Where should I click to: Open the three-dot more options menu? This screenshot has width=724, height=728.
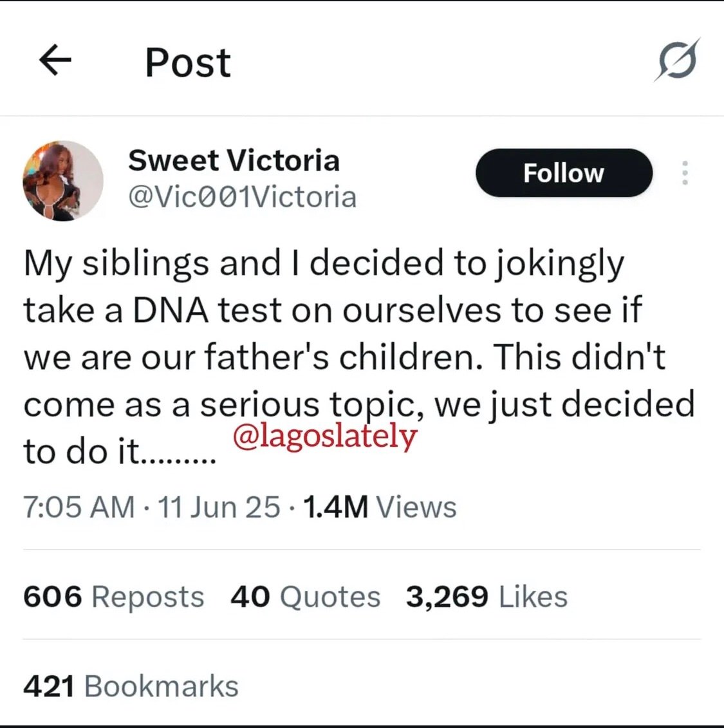click(x=685, y=173)
